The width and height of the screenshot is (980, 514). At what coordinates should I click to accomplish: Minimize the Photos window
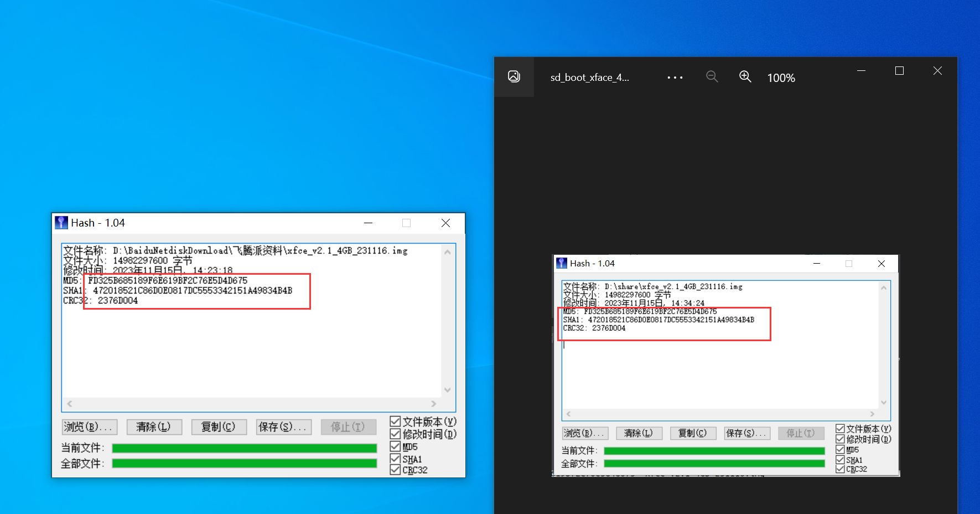click(x=862, y=71)
